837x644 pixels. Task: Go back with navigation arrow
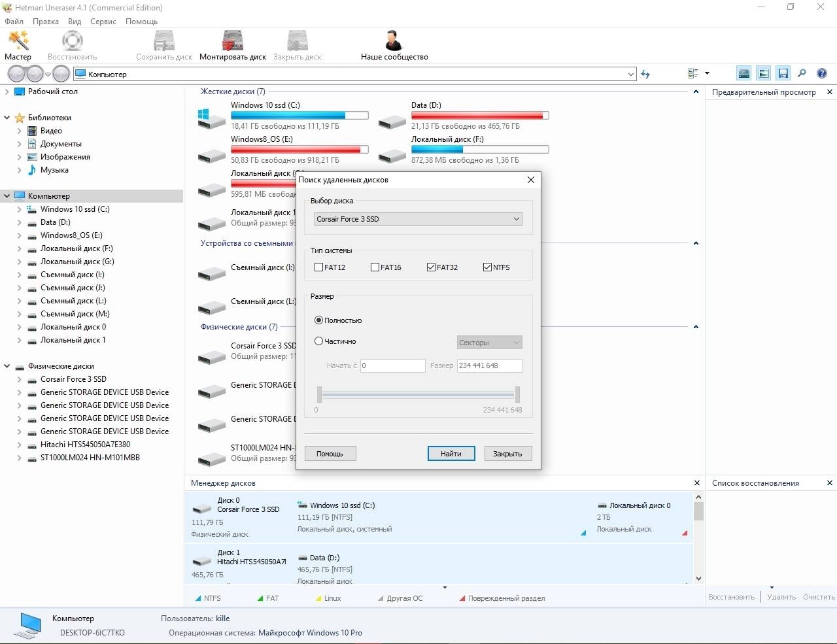[17, 74]
